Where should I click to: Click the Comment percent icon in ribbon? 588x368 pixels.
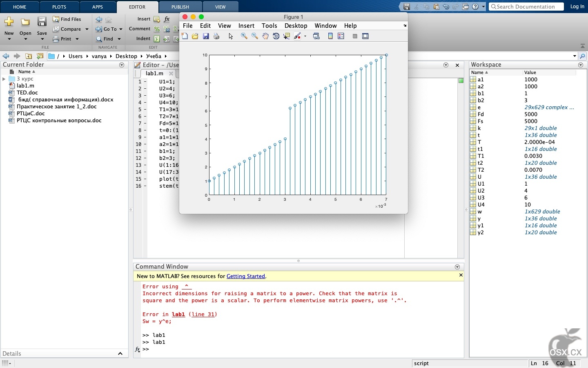pyautogui.click(x=157, y=29)
